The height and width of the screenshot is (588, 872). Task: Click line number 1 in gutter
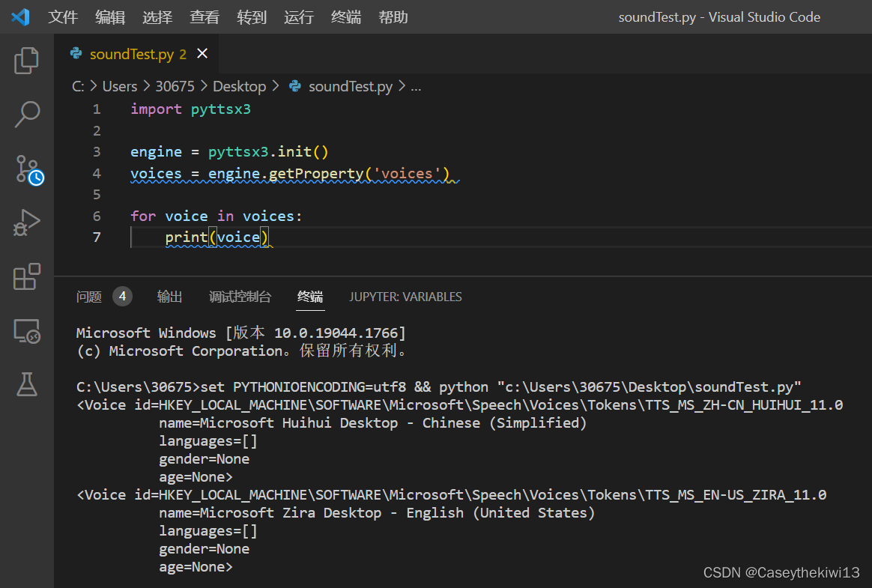tap(97, 109)
